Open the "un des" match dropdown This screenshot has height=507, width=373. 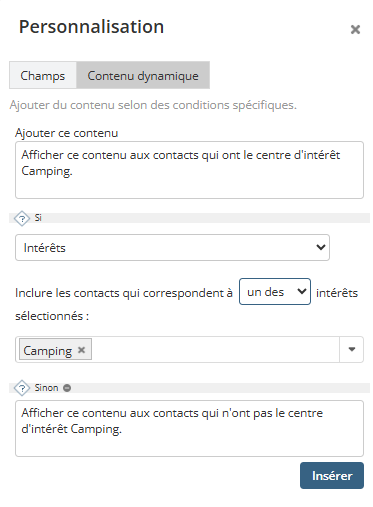pyautogui.click(x=275, y=292)
